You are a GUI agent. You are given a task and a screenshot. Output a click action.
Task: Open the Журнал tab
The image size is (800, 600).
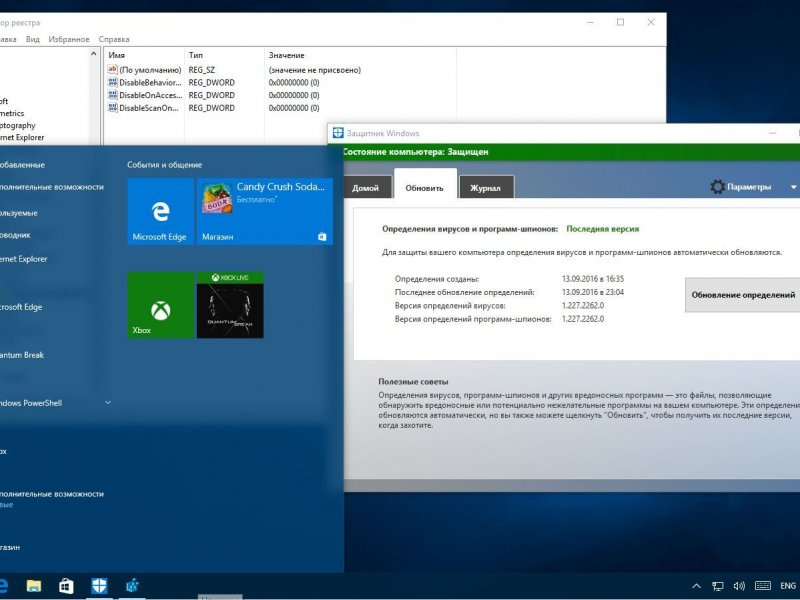point(485,187)
